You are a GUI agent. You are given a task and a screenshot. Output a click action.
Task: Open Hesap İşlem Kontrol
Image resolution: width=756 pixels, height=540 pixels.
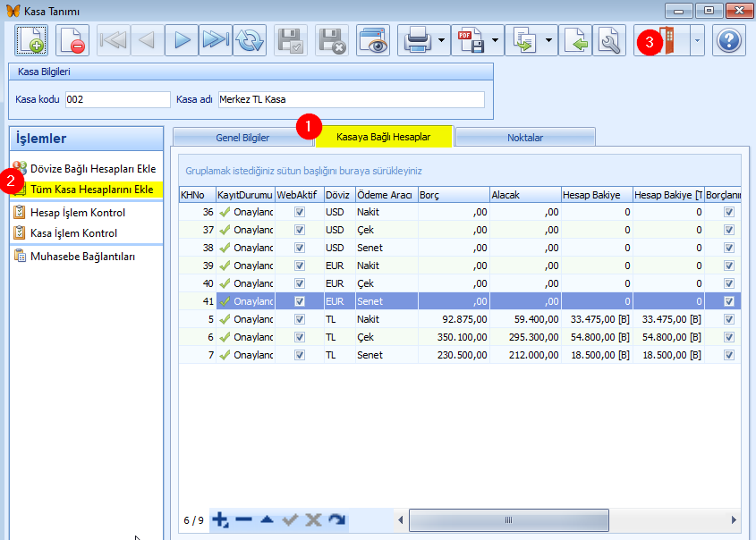tap(78, 213)
